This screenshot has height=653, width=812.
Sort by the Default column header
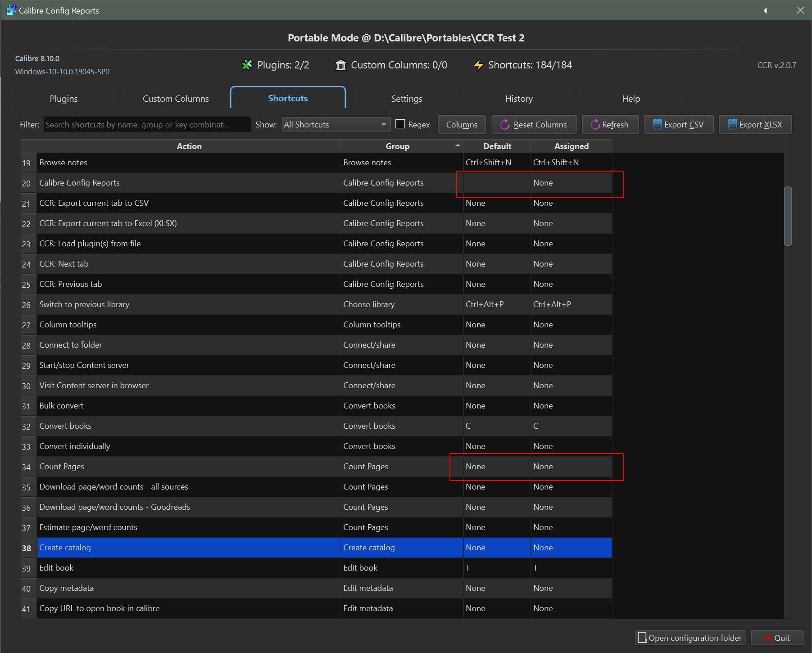pyautogui.click(x=497, y=146)
